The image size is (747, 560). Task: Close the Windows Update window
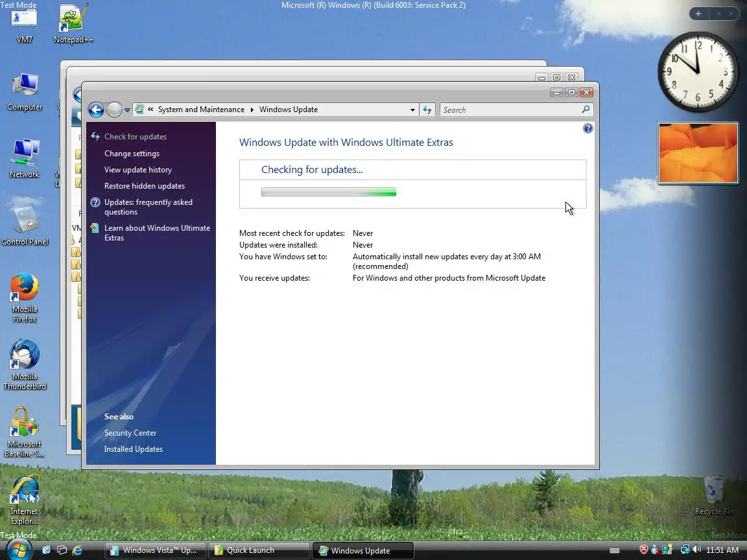(587, 93)
